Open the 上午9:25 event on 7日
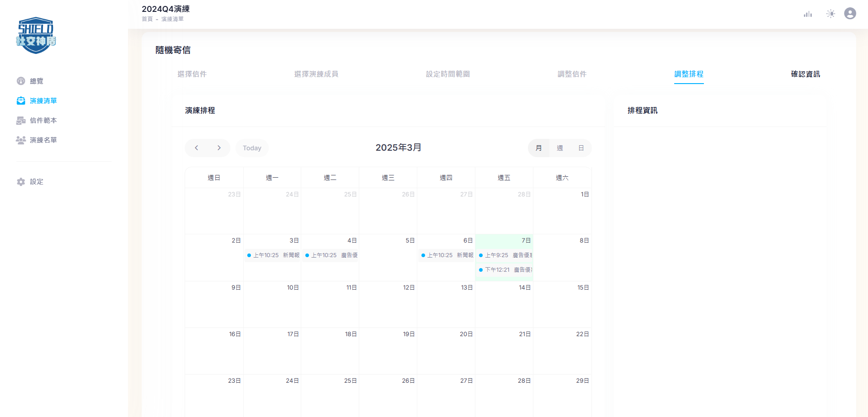Image resolution: width=868 pixels, height=417 pixels. (505, 255)
